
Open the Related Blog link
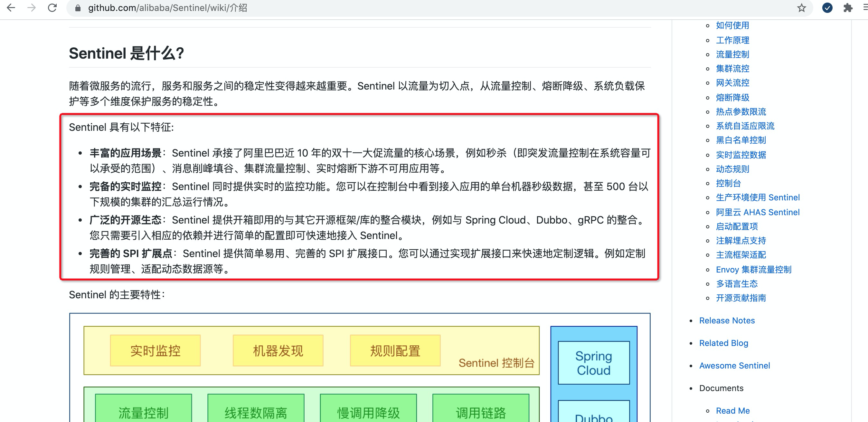pos(723,343)
